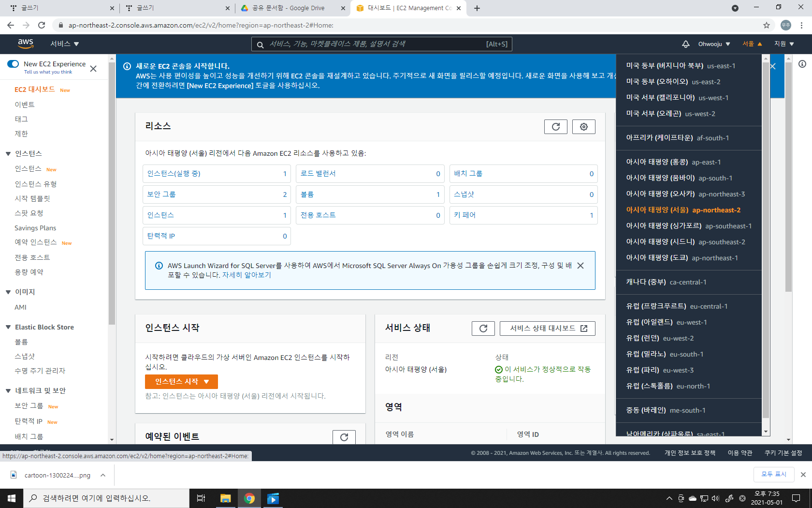This screenshot has height=508, width=812.
Task: Open the 지원 support dropdown
Action: point(784,44)
